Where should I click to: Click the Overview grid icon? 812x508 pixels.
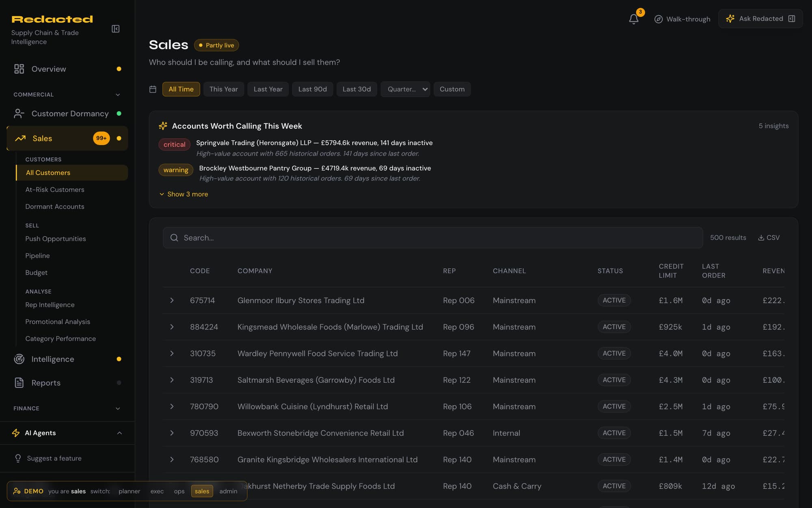(x=19, y=69)
